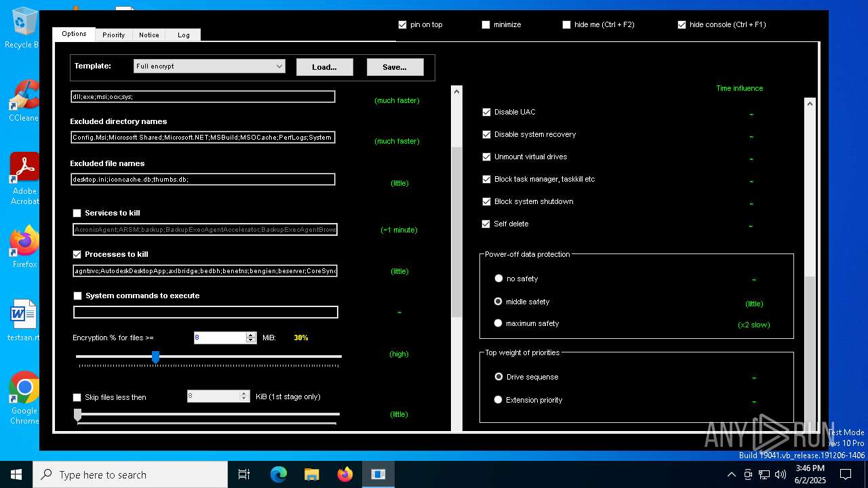
Task: Open network tray icon
Action: pyautogui.click(x=764, y=474)
